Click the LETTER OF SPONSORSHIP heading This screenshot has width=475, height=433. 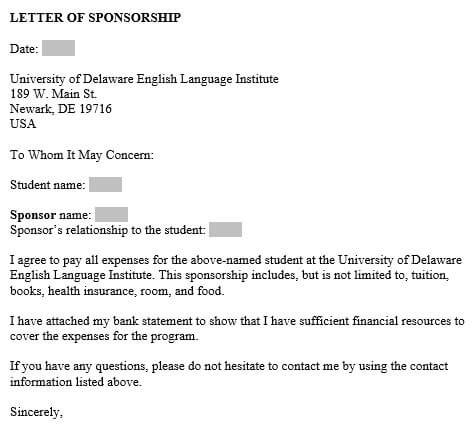point(95,18)
